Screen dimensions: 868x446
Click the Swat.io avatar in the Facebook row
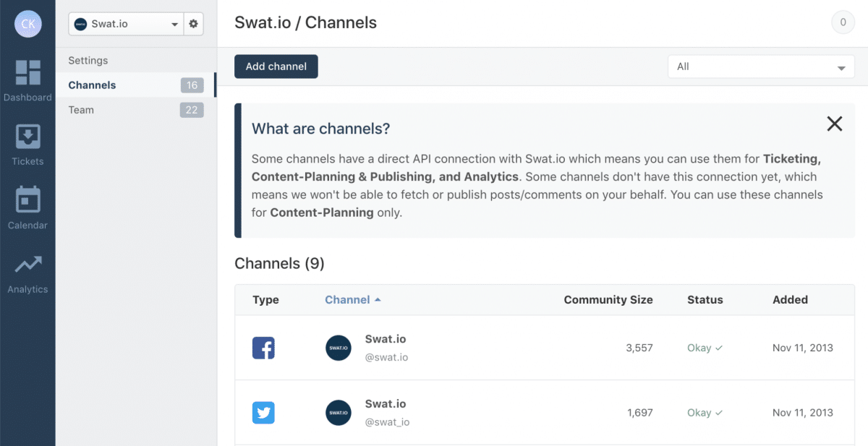tap(339, 348)
